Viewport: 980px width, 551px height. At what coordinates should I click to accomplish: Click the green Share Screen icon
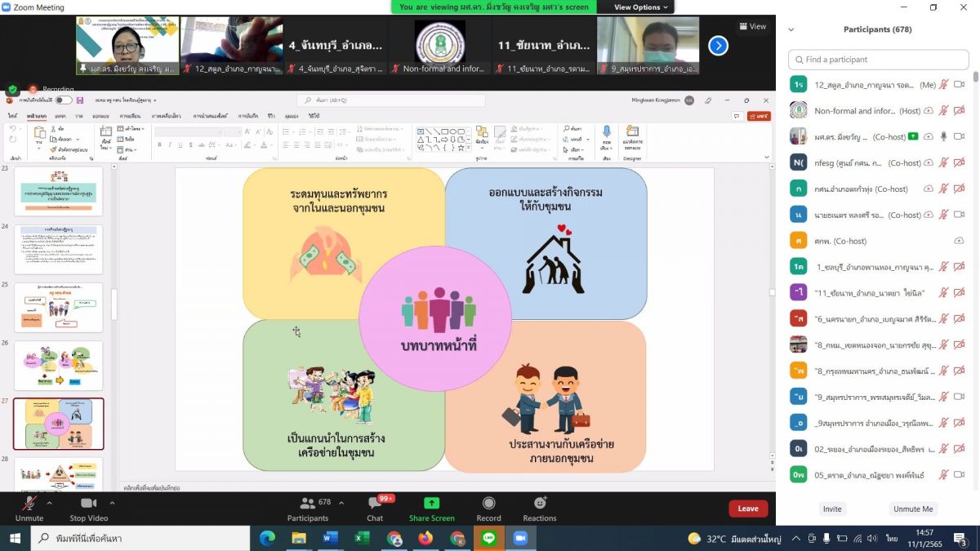431,504
